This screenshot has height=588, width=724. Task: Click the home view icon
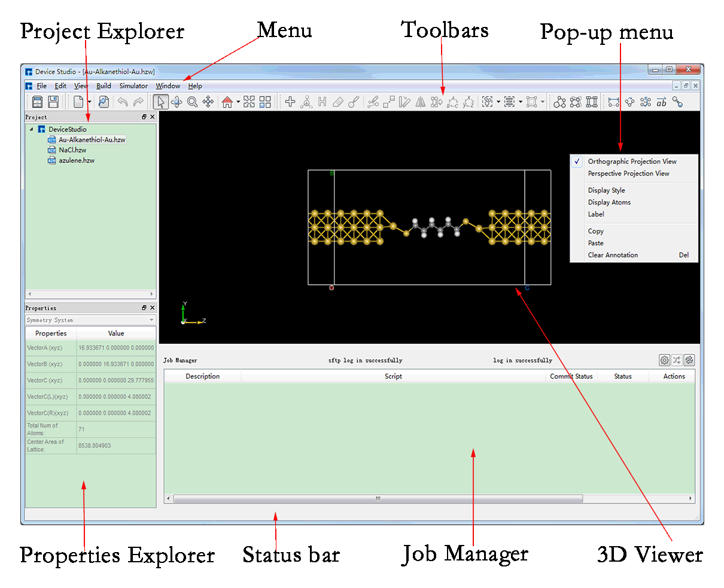228,102
